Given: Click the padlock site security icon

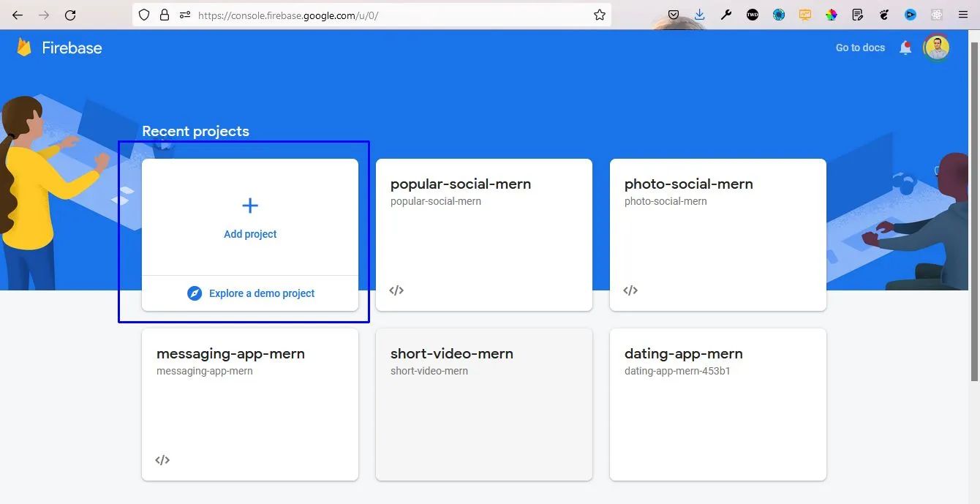Looking at the screenshot, I should coord(164,15).
